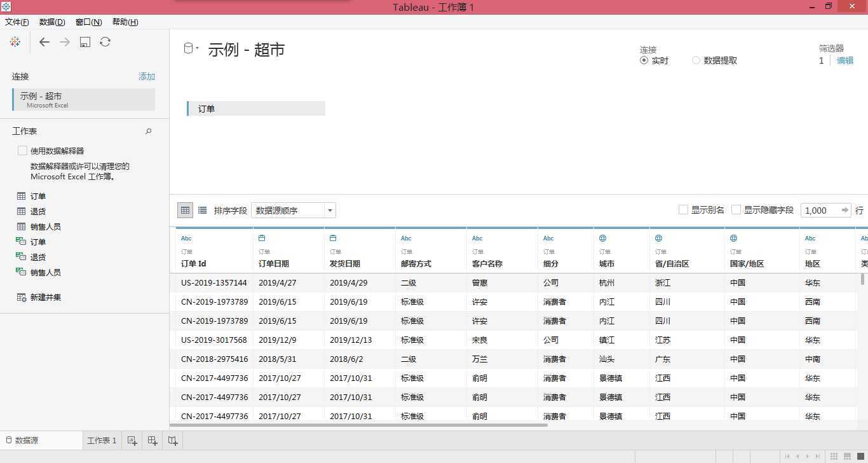The height and width of the screenshot is (463, 868).
Task: Create a new story from the bottom bar
Action: click(173, 440)
